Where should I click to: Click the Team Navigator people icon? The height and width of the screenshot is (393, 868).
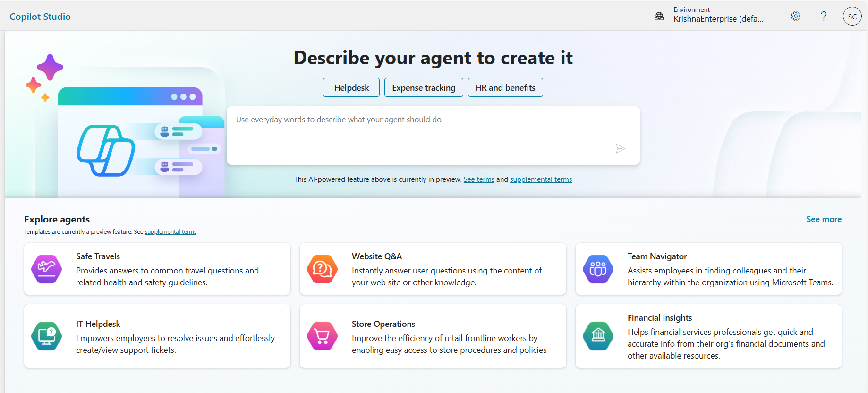pos(598,269)
